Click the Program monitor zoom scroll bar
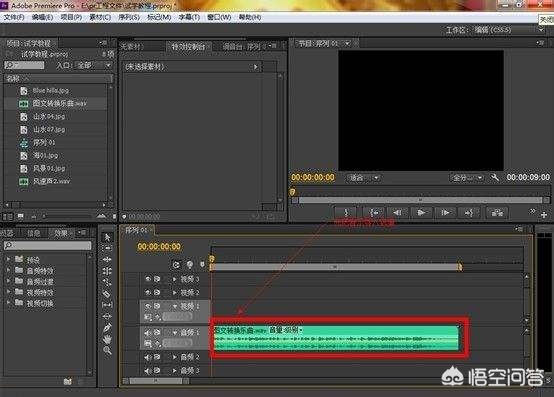This screenshot has height=397, width=554. (x=420, y=200)
